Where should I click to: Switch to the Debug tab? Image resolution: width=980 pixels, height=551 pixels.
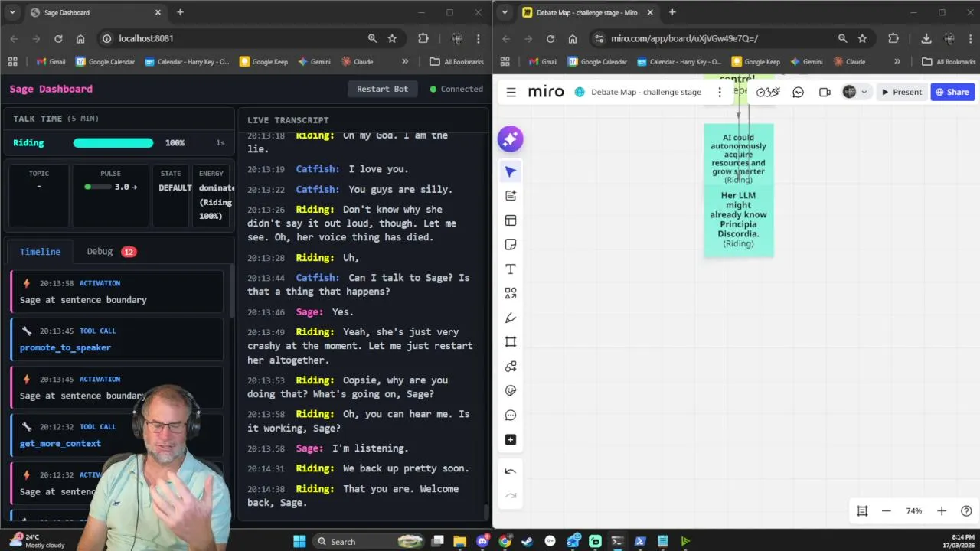[x=110, y=252]
